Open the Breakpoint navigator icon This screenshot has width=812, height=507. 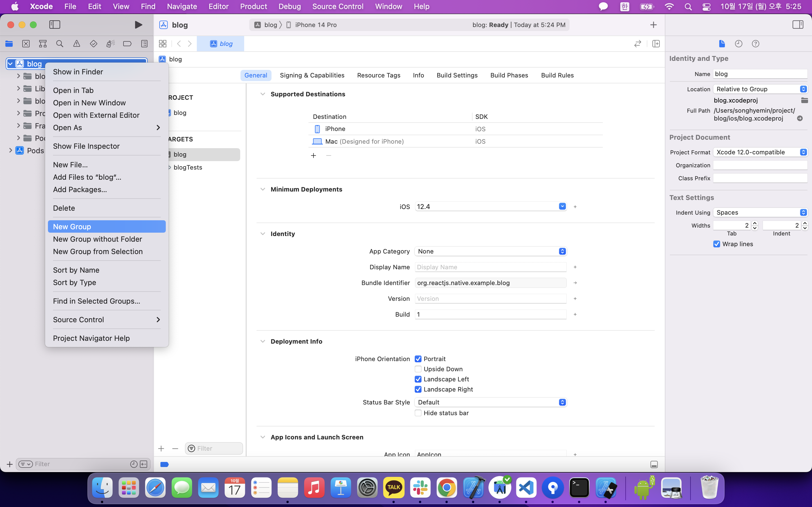tap(127, 44)
